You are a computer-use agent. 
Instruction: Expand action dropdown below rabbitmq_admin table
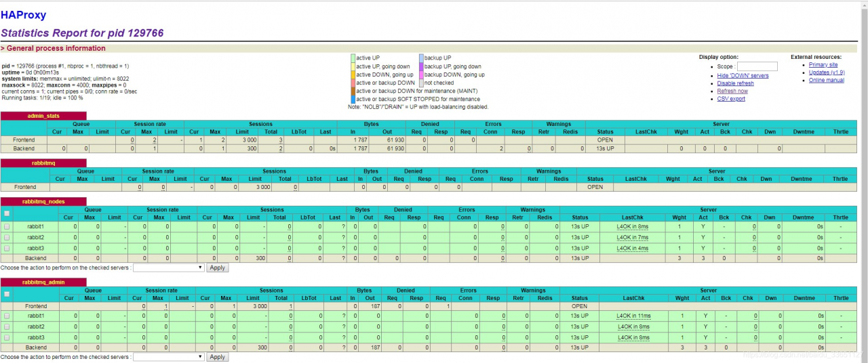coord(168,357)
